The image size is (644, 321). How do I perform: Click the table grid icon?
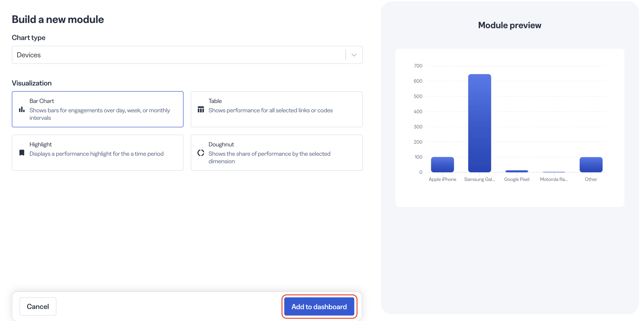click(201, 110)
